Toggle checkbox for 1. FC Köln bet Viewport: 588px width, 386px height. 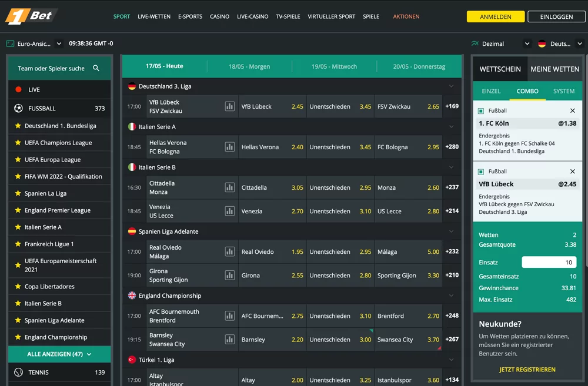pyautogui.click(x=481, y=111)
